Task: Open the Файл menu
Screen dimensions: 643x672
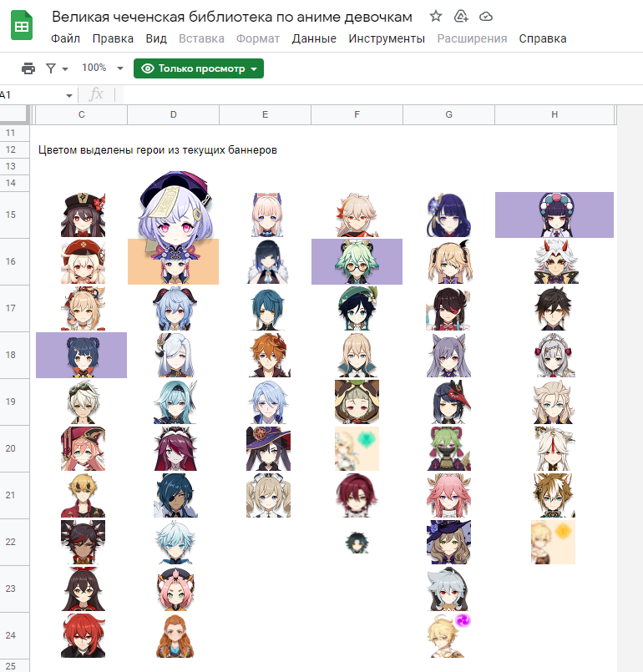Action: tap(66, 38)
